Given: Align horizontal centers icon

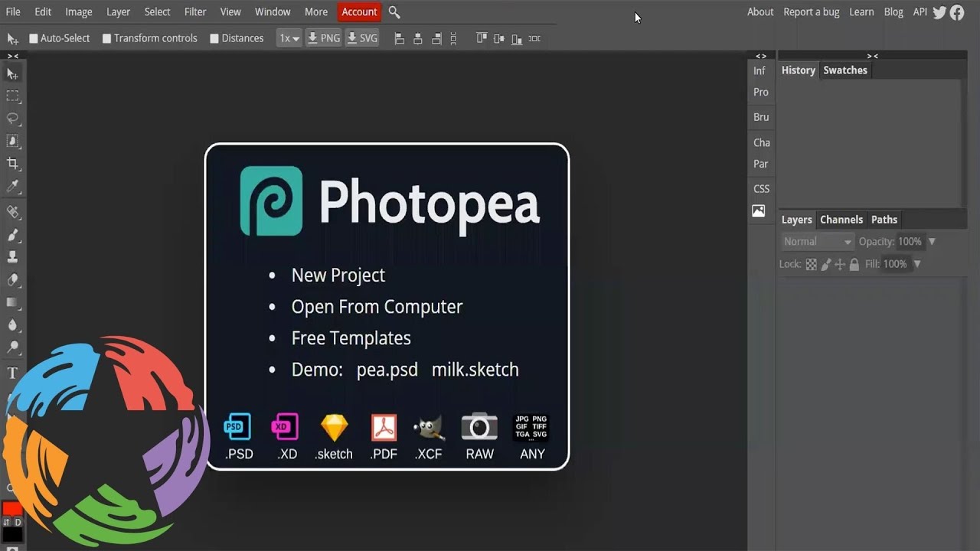Looking at the screenshot, I should pos(418,38).
